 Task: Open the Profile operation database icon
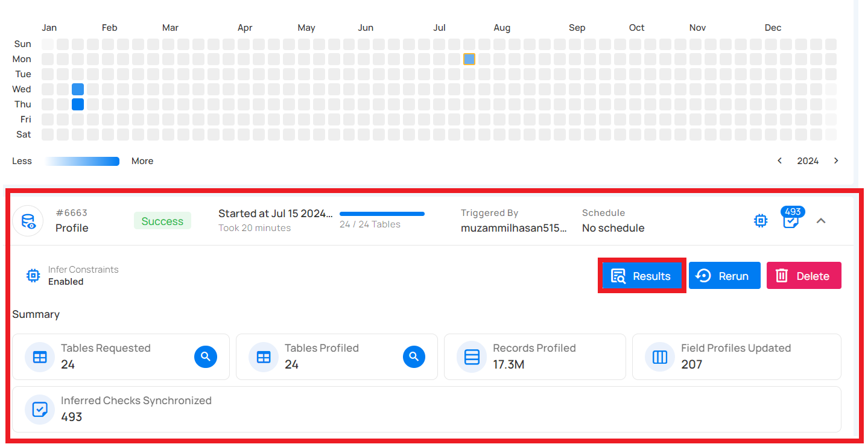[28, 221]
